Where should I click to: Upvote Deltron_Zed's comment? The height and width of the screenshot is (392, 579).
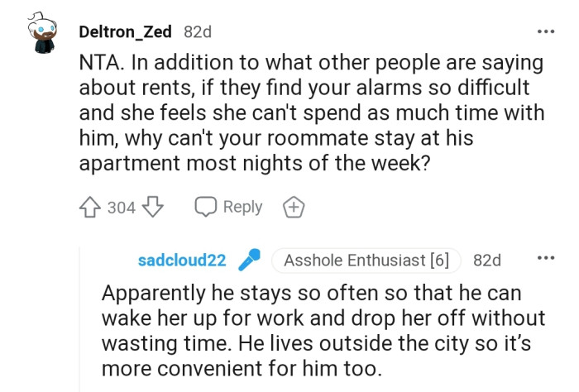(91, 207)
